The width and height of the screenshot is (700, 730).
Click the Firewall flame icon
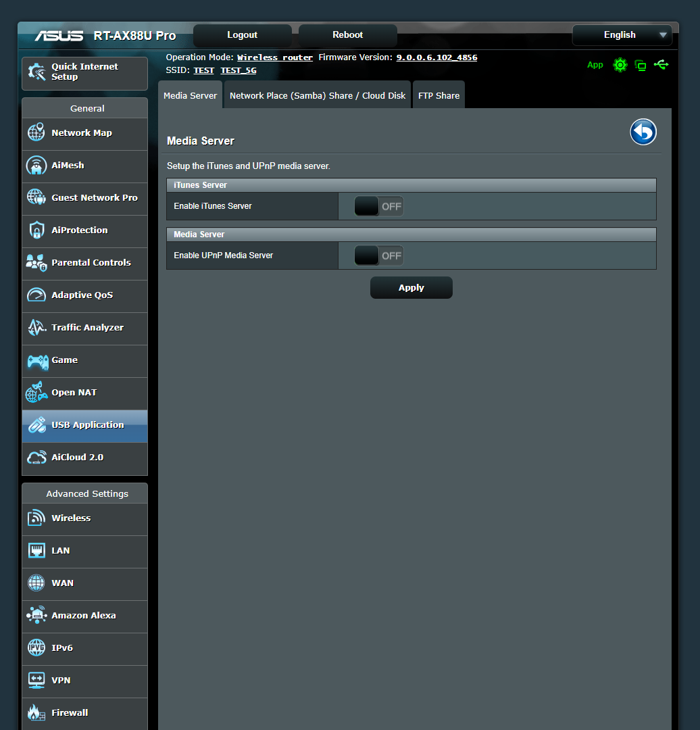(x=36, y=712)
